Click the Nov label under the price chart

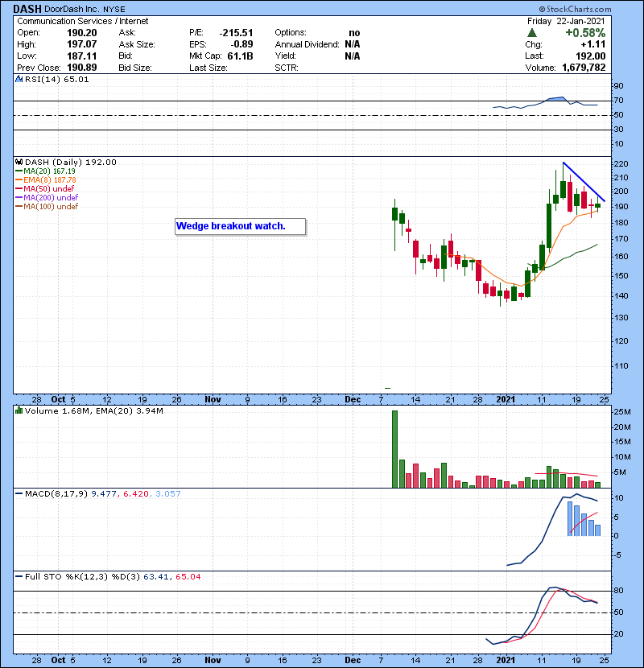(x=213, y=400)
